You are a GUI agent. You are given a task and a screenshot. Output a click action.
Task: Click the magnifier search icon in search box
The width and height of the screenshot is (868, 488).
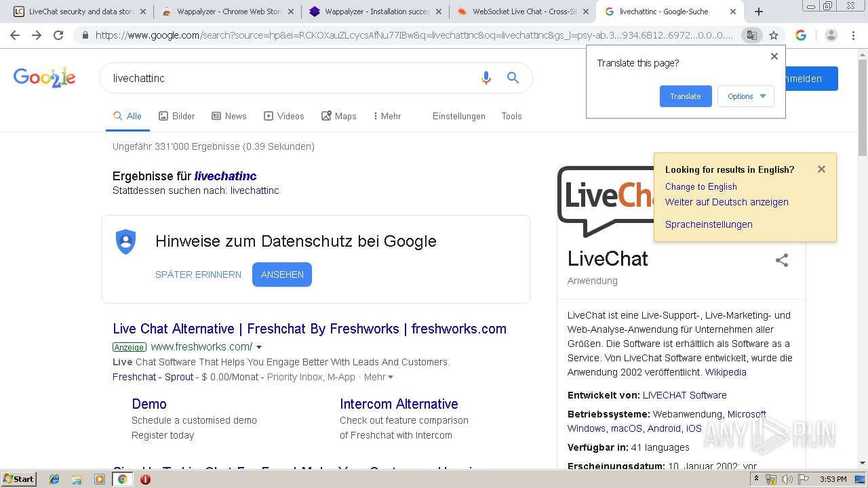click(513, 78)
